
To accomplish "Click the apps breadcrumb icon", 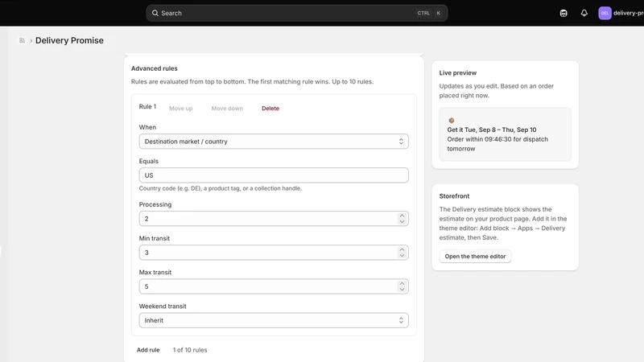I will point(23,41).
